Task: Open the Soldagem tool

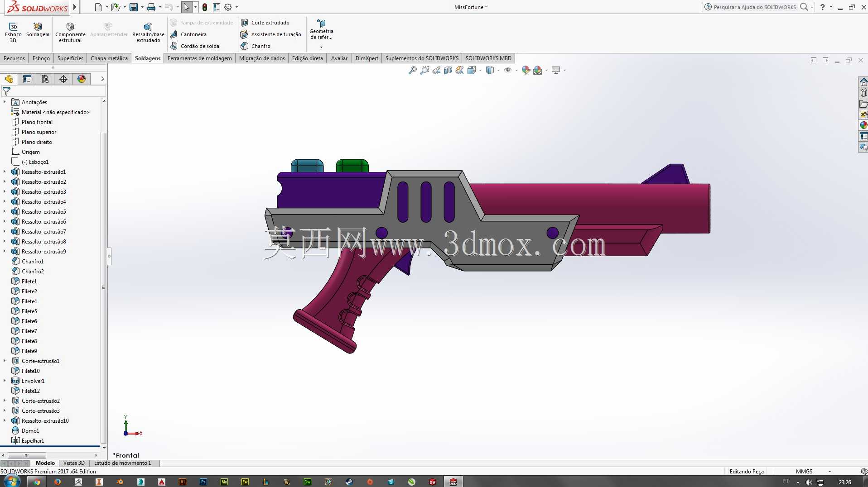Action: (38, 30)
